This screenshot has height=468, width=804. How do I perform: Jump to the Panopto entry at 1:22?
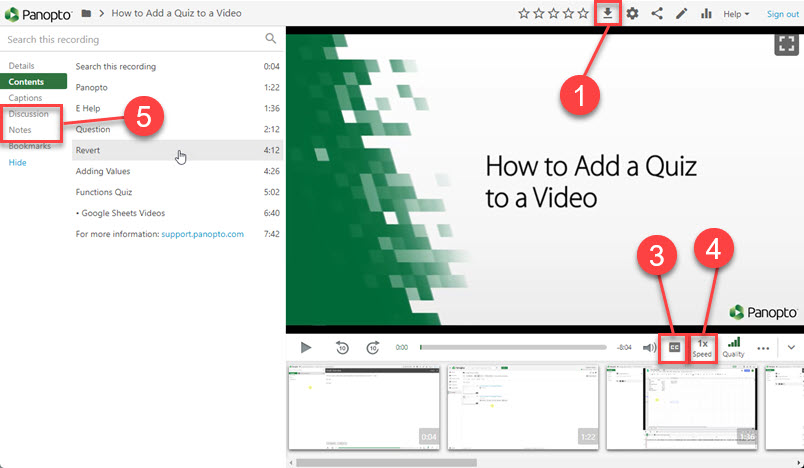click(177, 87)
